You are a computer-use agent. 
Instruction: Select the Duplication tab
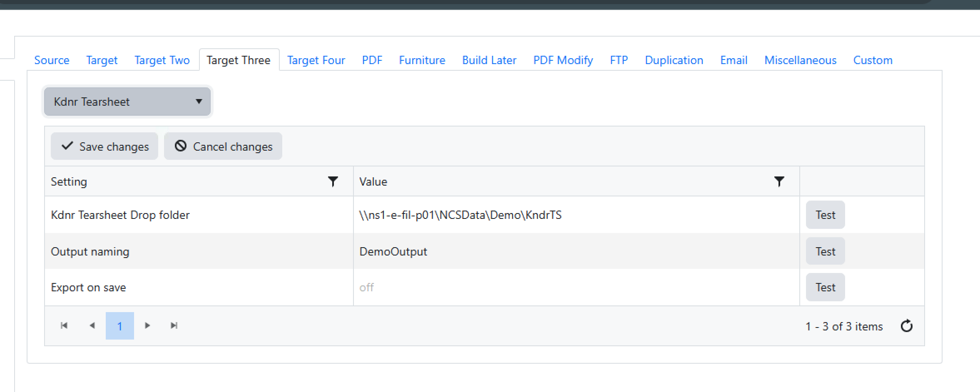tap(674, 60)
